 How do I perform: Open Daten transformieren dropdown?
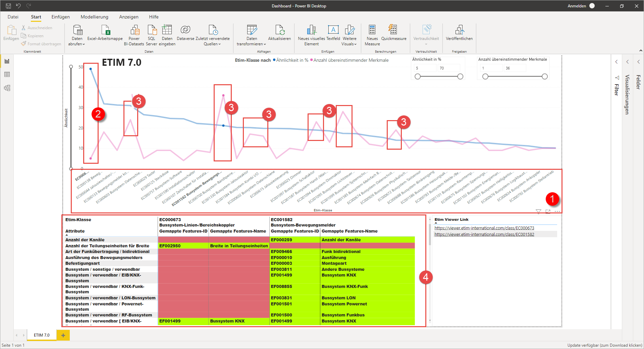(x=252, y=35)
